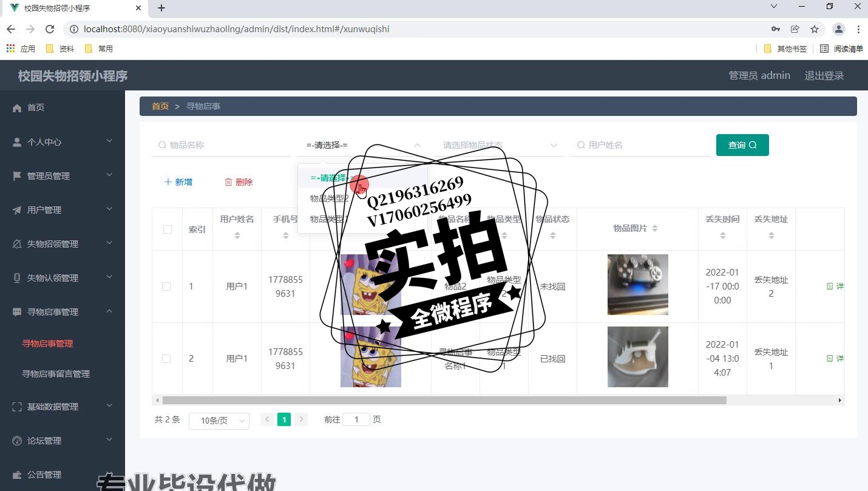Click the browser forward arrow
Screen dimensions: 868x491
[x=30, y=29]
